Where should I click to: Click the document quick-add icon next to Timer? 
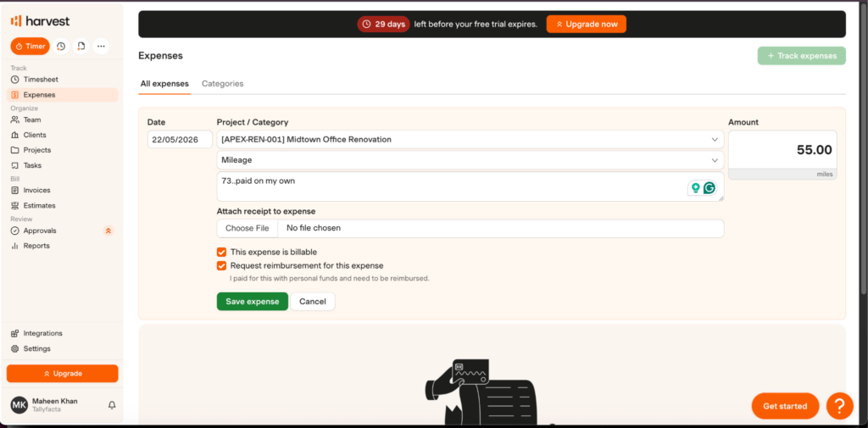[x=81, y=46]
